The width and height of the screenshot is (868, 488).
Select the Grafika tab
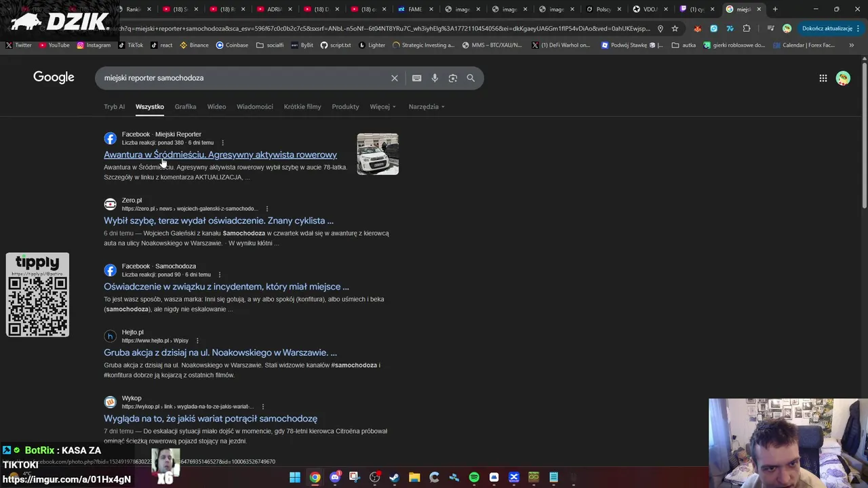pos(185,106)
